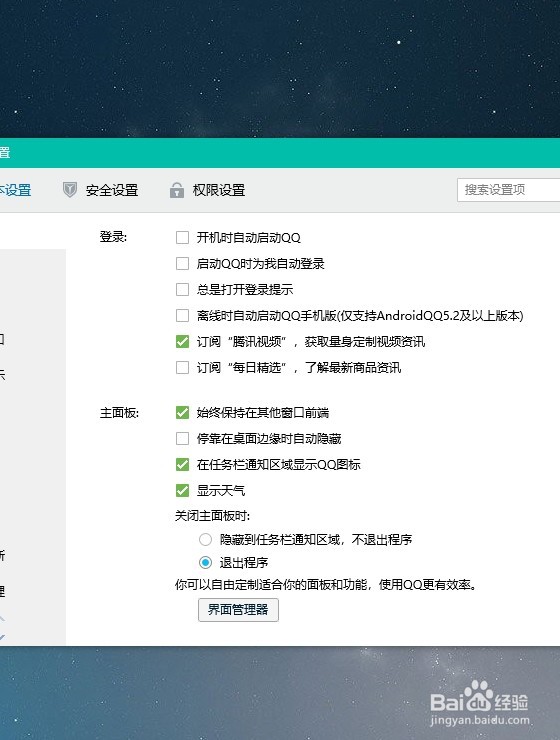Click the shield icon beside 安全设置
This screenshot has width=560, height=740.
[x=70, y=190]
